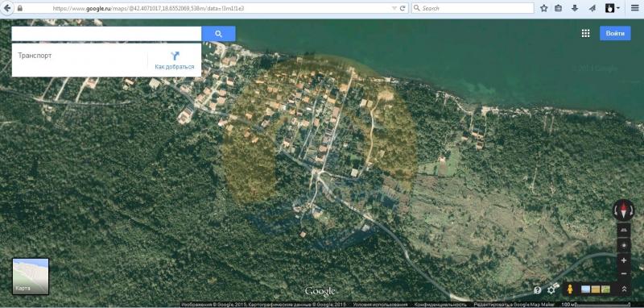
Task: Open the Google apps grid
Action: tap(586, 33)
